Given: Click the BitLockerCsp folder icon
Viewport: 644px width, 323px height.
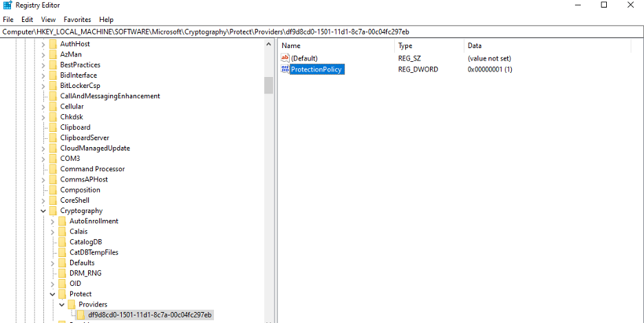Looking at the screenshot, I should [x=53, y=86].
